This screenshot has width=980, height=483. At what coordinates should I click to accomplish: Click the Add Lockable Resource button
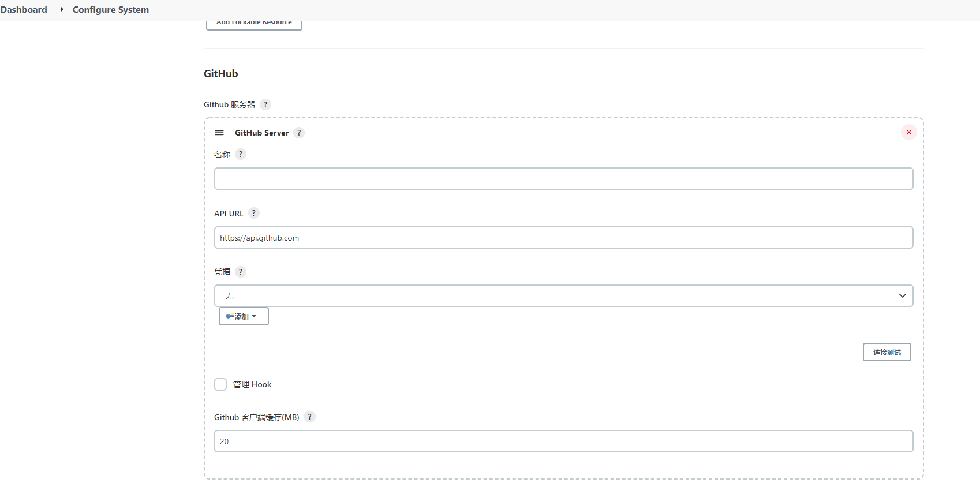click(254, 24)
